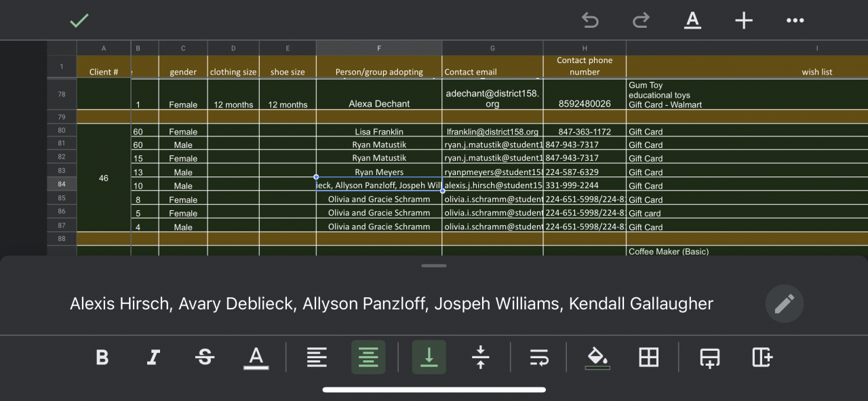
Task: Set vertical alignment to bottom
Action: (429, 357)
